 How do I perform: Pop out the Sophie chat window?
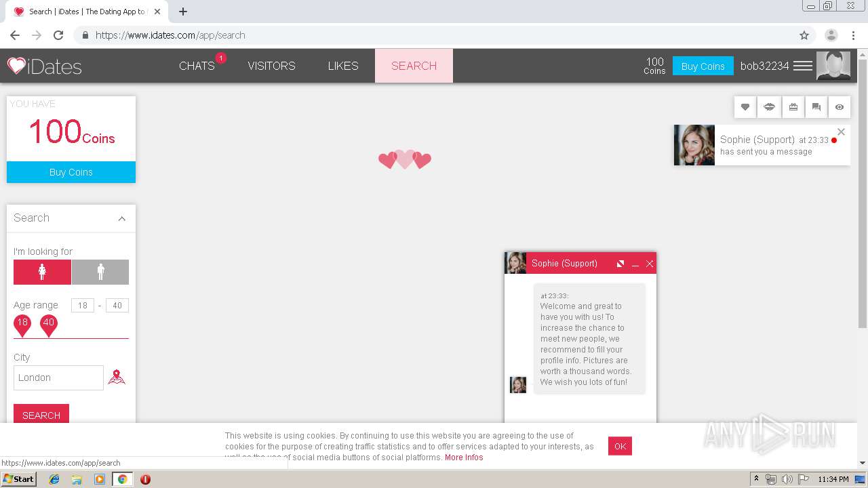coord(620,264)
